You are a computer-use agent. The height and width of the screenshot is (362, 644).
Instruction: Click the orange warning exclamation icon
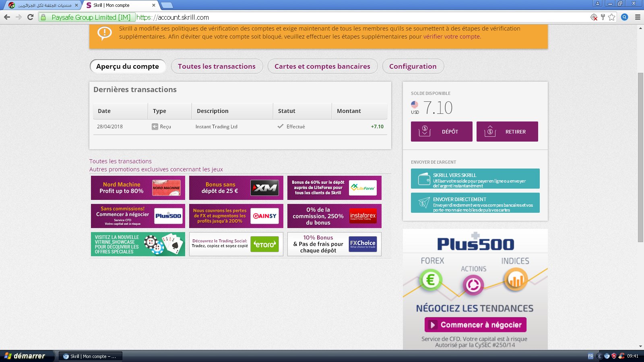pyautogui.click(x=105, y=33)
